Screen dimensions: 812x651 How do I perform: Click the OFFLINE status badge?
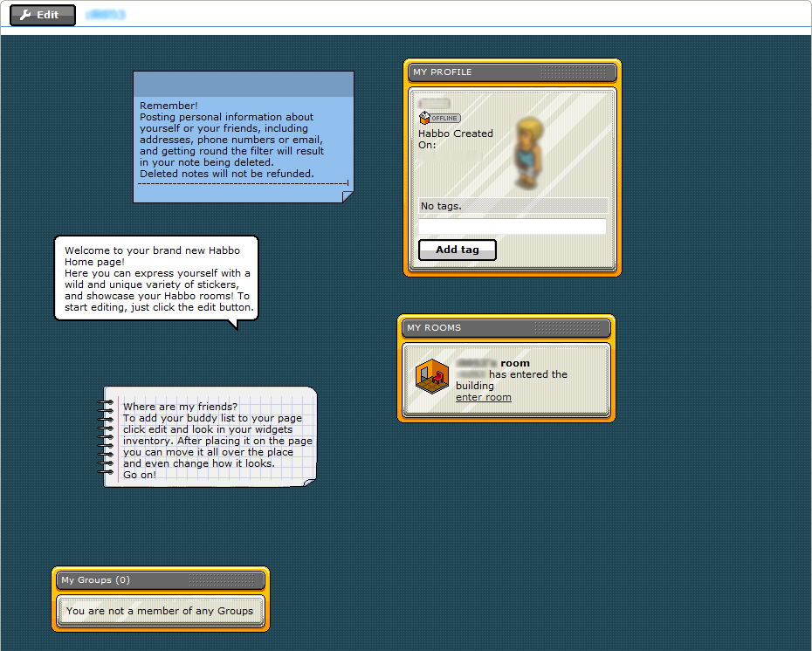coord(440,118)
